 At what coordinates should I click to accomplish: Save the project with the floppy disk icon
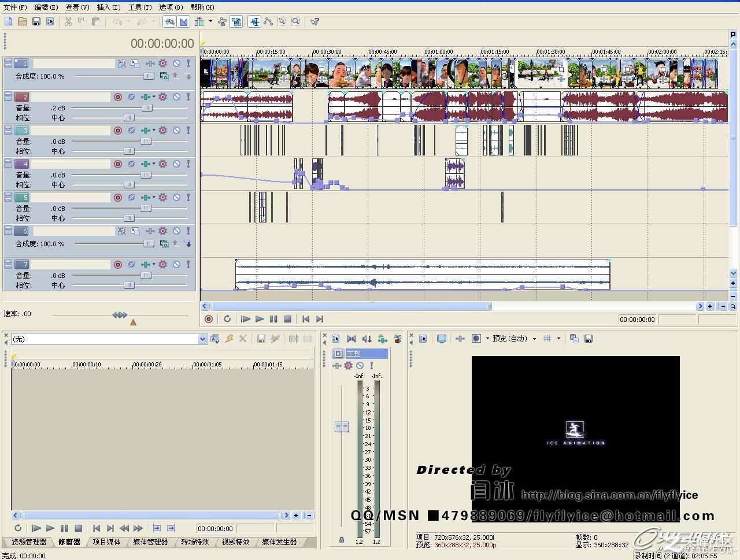(36, 21)
